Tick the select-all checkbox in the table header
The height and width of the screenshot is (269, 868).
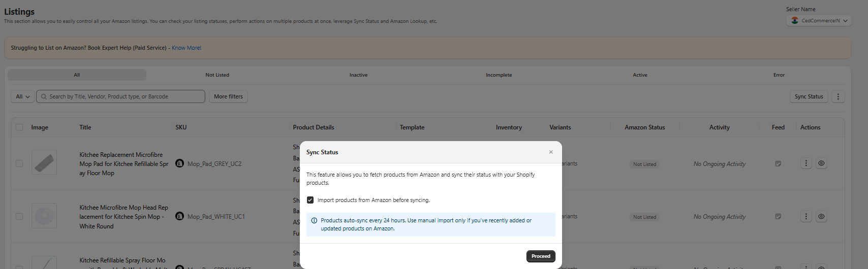[19, 127]
